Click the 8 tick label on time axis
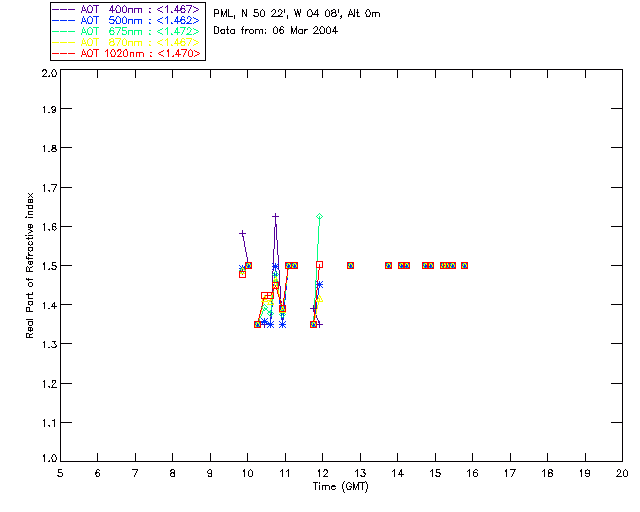The width and height of the screenshot is (640, 512). [x=173, y=473]
